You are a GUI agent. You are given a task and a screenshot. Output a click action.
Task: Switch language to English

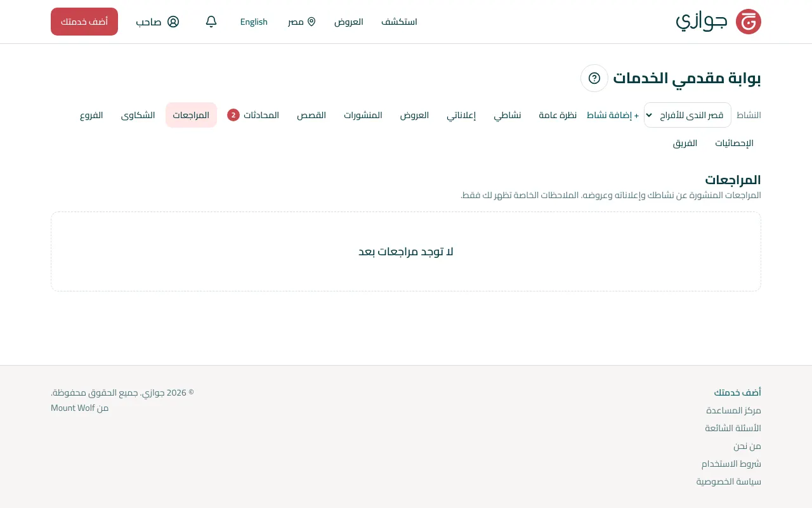click(254, 22)
